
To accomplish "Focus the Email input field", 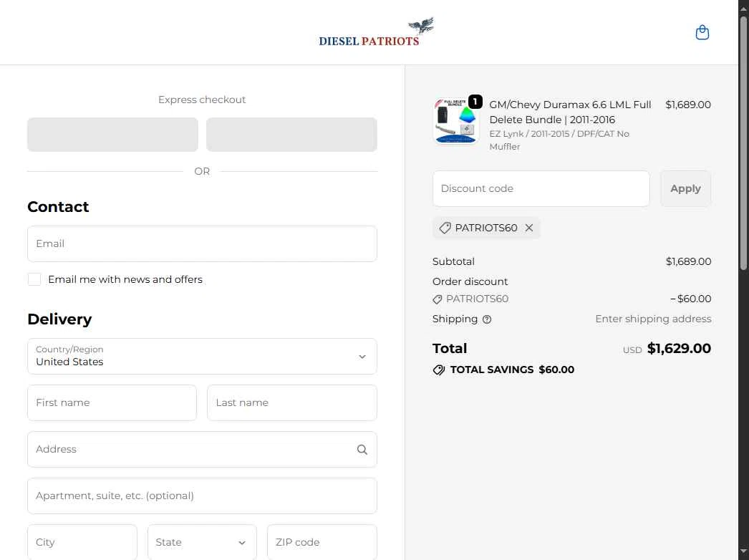I will click(x=202, y=243).
